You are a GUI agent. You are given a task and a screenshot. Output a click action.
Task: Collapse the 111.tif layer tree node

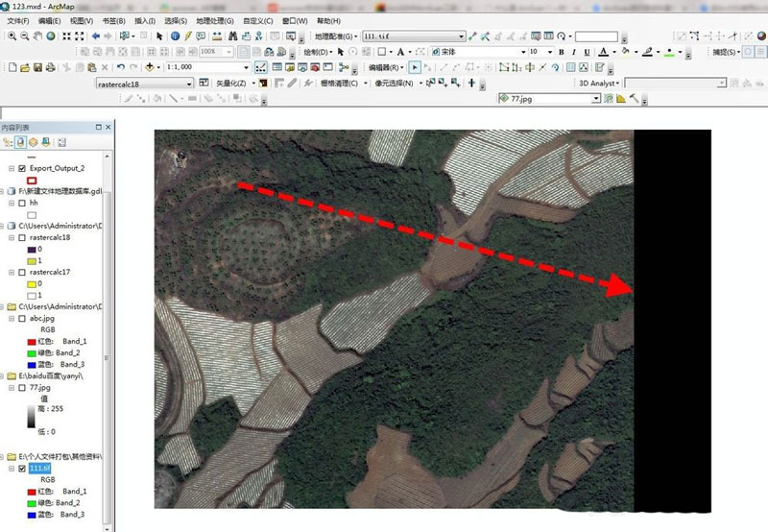point(12,469)
